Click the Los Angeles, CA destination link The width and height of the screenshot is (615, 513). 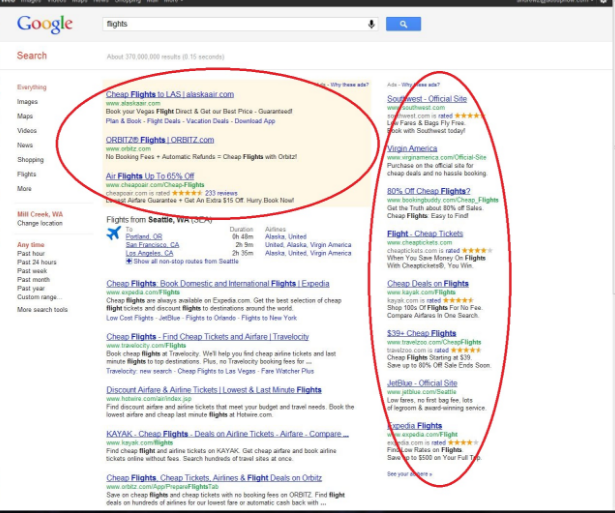click(x=149, y=253)
